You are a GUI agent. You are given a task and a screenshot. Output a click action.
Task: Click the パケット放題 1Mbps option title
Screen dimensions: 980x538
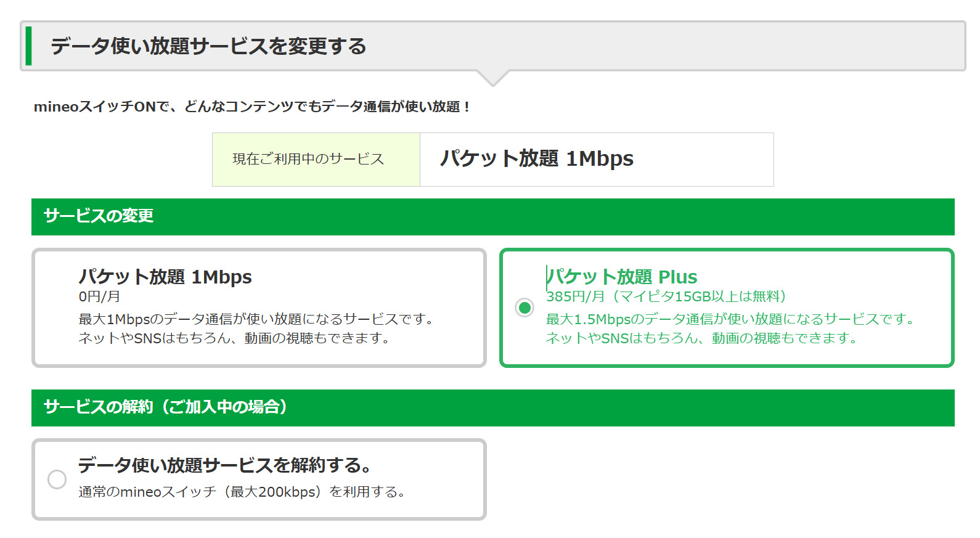click(165, 277)
